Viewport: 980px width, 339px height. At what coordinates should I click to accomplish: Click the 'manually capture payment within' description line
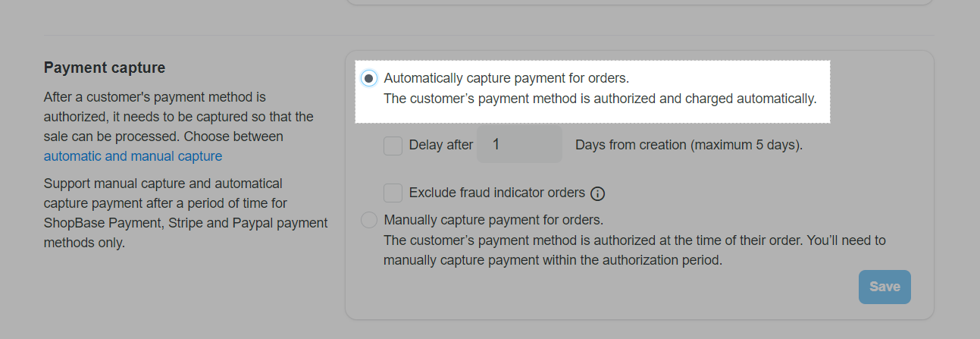[x=553, y=260]
